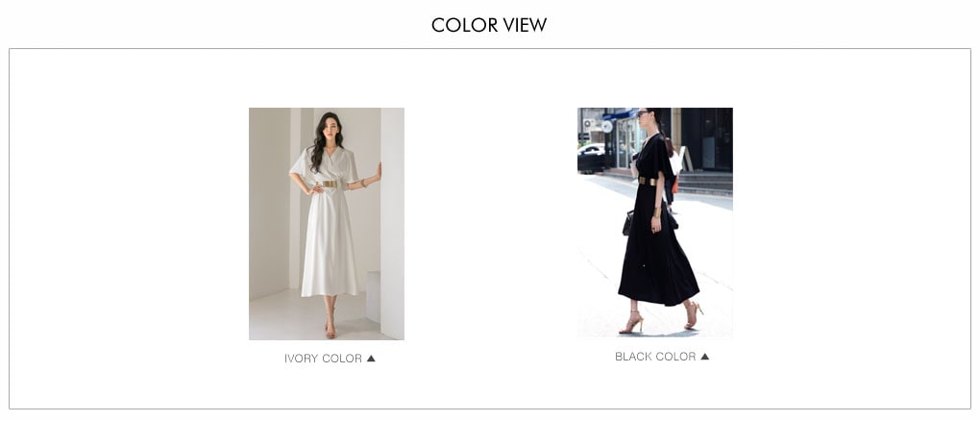
Task: Click the front strappy heel in the black dress photo
Action: tap(631, 323)
